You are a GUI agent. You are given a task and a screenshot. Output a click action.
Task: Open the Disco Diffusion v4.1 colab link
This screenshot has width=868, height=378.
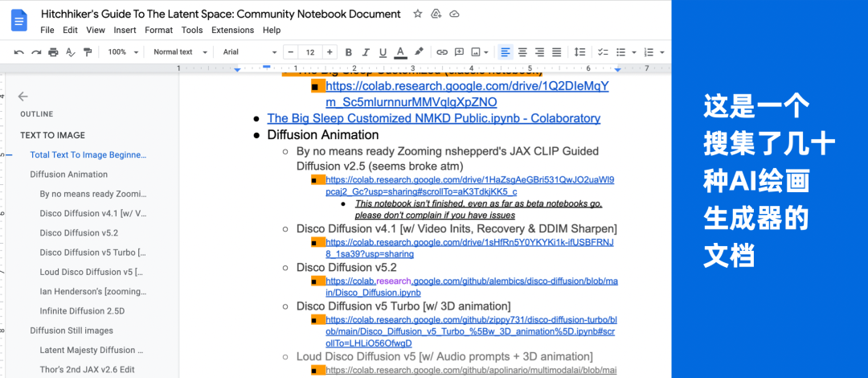(470, 249)
